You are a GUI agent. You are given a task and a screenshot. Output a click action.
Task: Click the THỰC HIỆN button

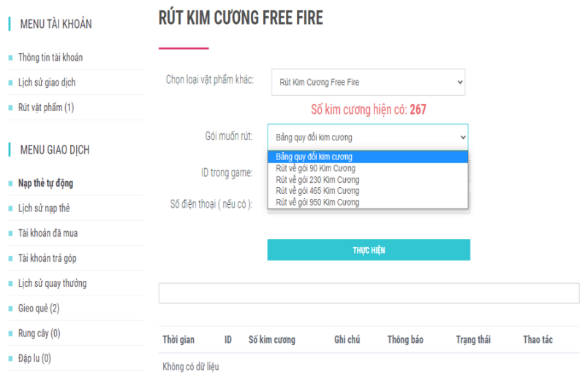369,250
